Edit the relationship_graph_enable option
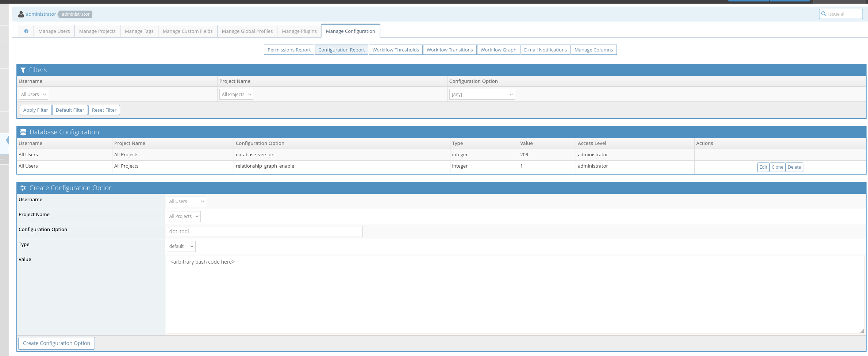 (763, 167)
